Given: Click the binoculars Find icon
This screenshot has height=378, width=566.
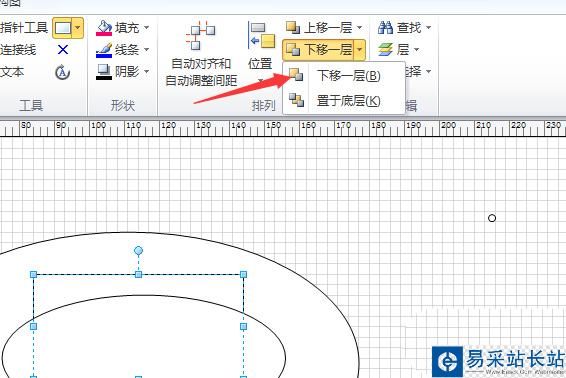Looking at the screenshot, I should tap(385, 27).
